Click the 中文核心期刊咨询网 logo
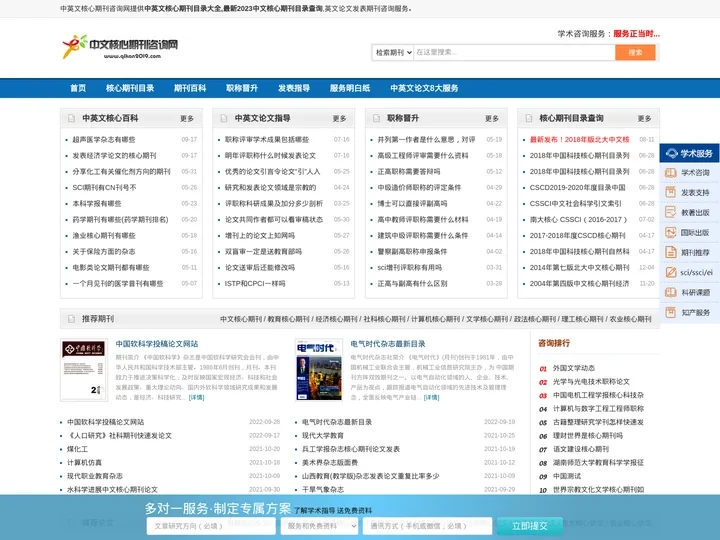Viewport: 720px width, 540px height. (x=120, y=47)
